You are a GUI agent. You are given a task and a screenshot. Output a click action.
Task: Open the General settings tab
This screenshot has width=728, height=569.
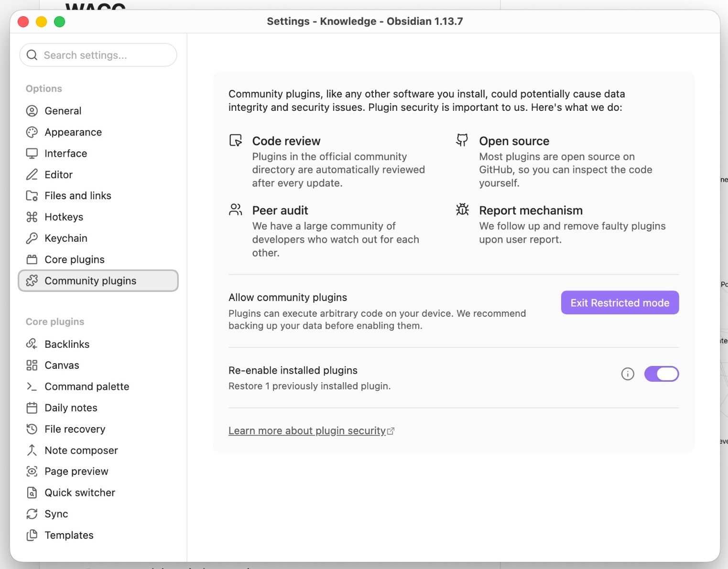pyautogui.click(x=98, y=111)
